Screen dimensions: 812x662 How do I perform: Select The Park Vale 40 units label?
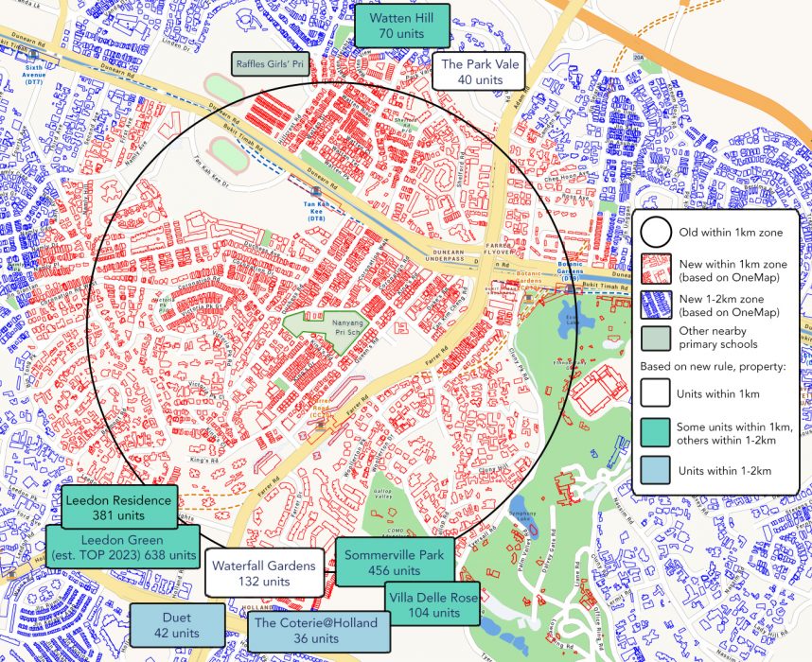[x=479, y=72]
